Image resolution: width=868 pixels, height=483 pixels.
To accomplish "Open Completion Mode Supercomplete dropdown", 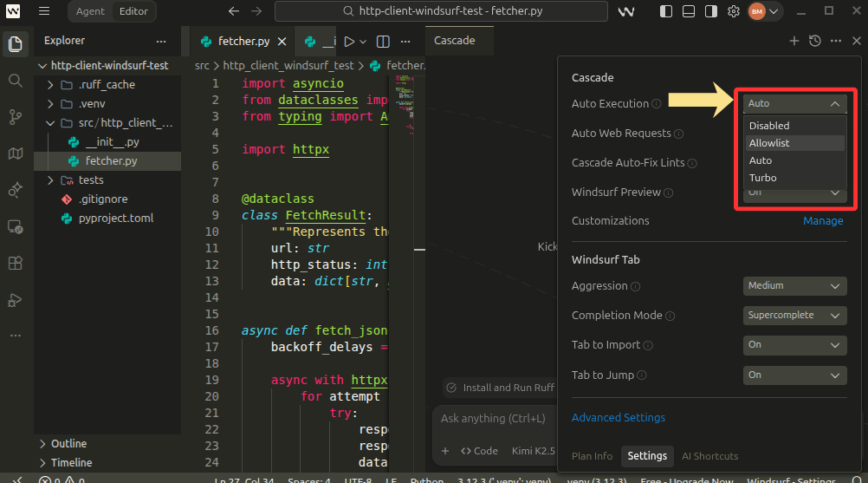I will coord(794,315).
